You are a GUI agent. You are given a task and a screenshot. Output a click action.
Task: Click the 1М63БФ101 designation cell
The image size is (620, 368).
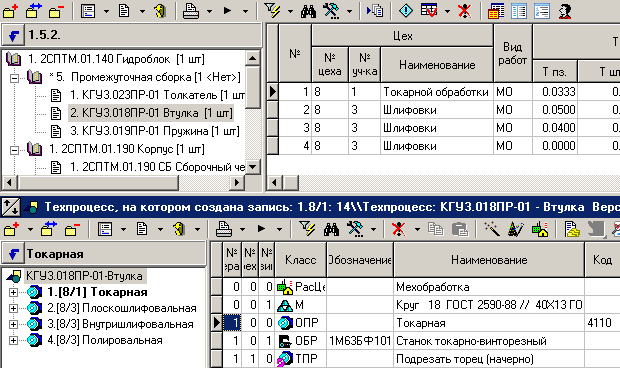(360, 341)
